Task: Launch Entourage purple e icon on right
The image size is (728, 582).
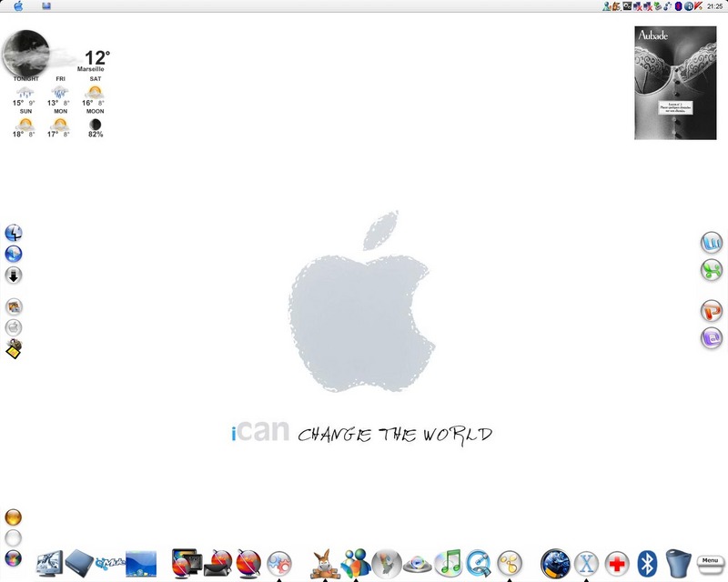Action: pyautogui.click(x=712, y=337)
